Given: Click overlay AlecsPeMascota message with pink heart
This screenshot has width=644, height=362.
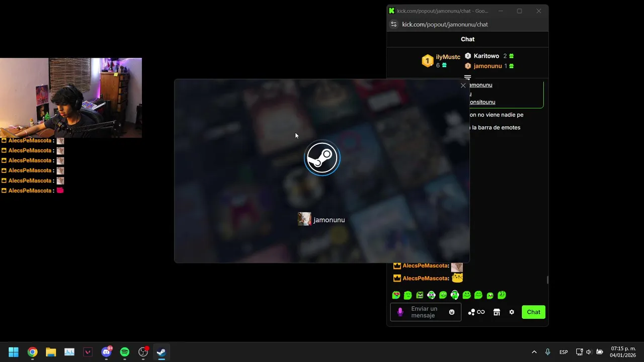Looking at the screenshot, I should [x=33, y=191].
